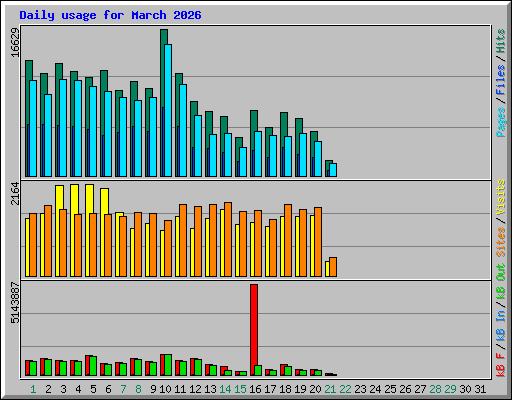Click the orange sites bar for day 18

(x=288, y=240)
